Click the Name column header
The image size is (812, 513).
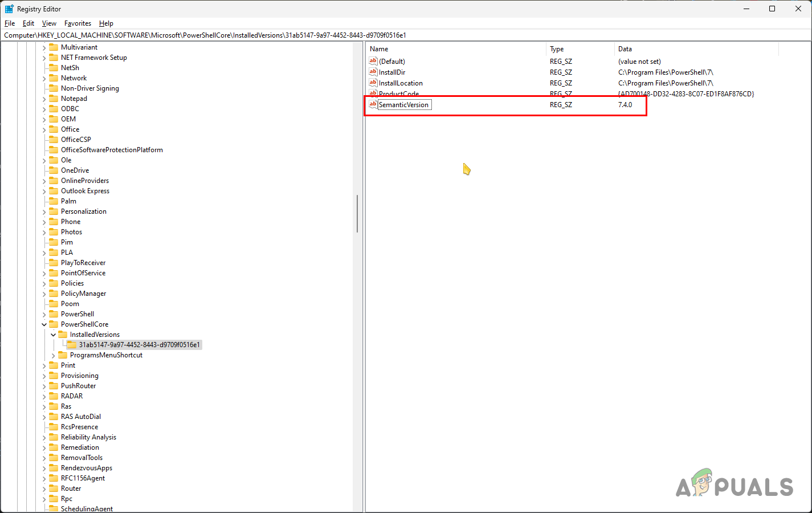click(x=456, y=49)
